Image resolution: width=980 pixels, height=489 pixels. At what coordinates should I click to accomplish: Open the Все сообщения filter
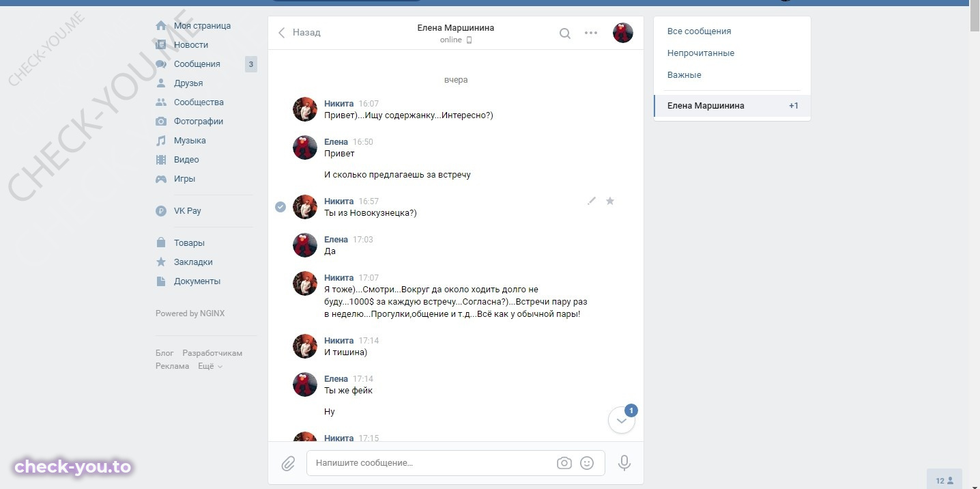[x=699, y=31]
